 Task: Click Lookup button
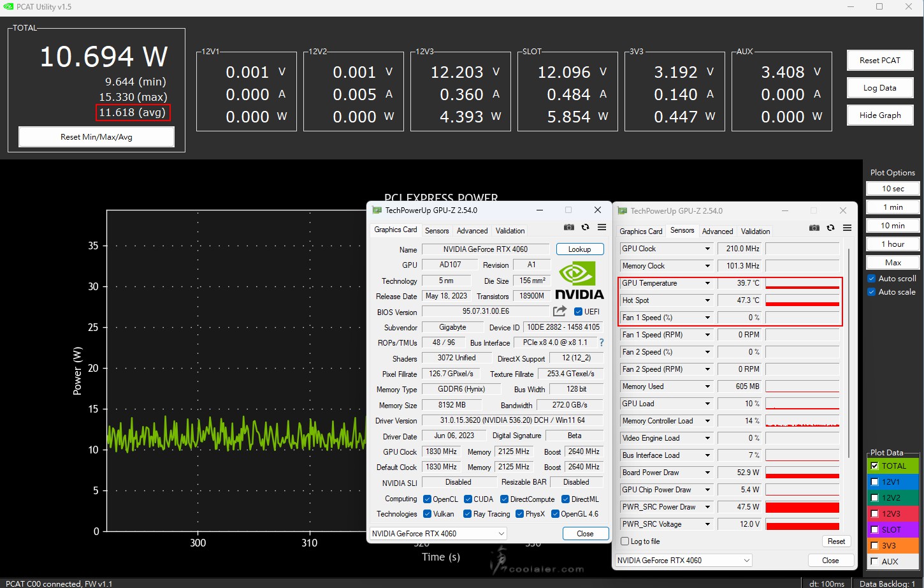pos(580,249)
